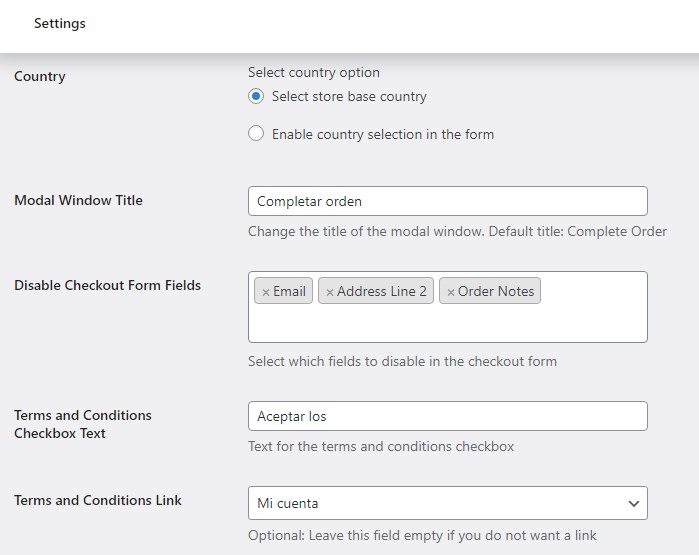Screen dimensions: 699x555
Task: Click empty area of disabled fields multi-select
Action: (x=447, y=323)
